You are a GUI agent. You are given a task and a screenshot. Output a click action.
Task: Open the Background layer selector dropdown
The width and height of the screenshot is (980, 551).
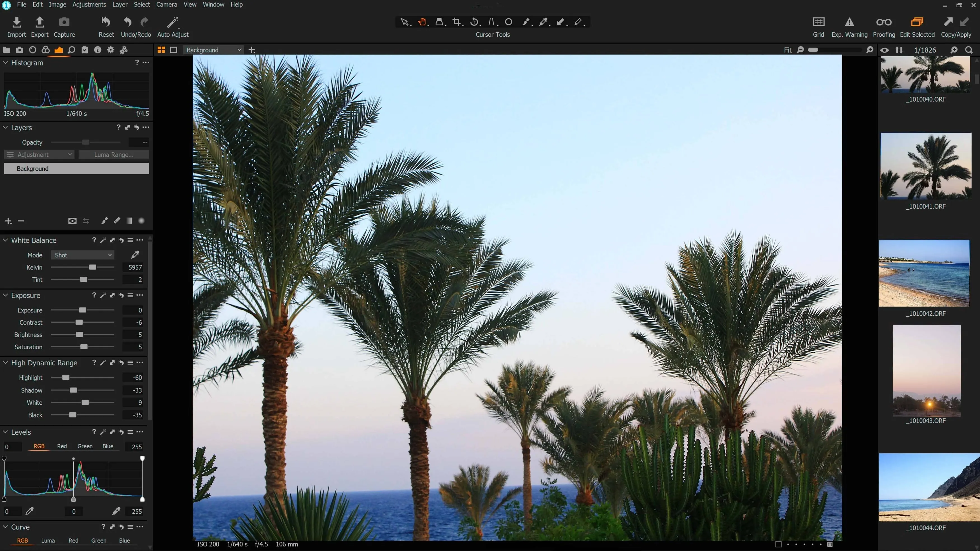pyautogui.click(x=213, y=50)
